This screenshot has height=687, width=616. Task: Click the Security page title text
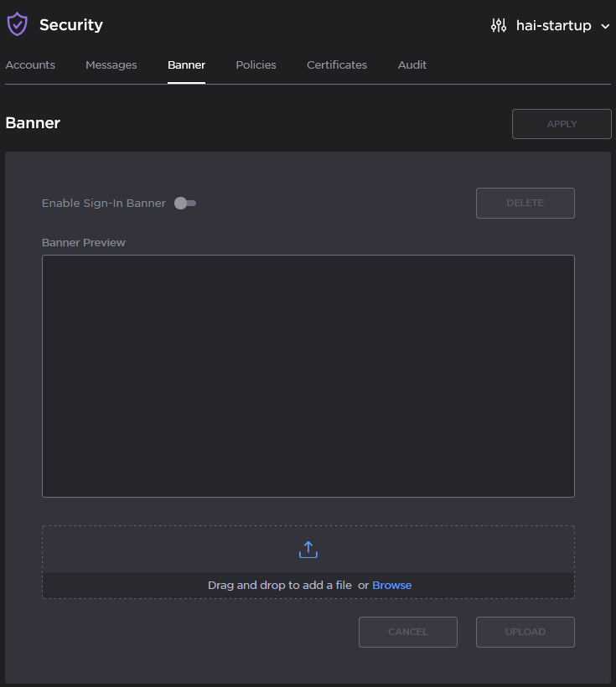coord(71,24)
